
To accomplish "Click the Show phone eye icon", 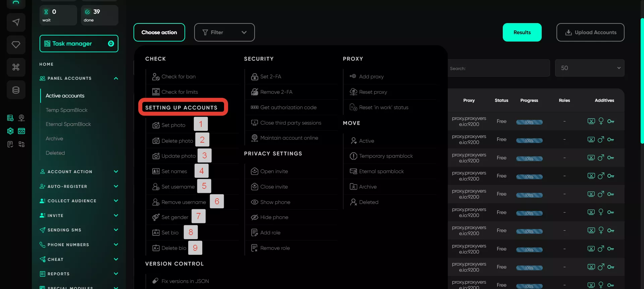I will [x=255, y=202].
